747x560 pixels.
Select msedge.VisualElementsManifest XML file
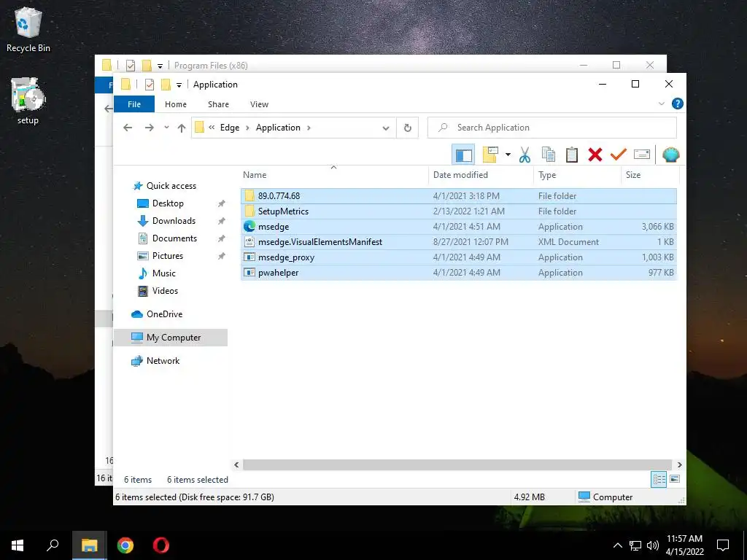[459, 242]
